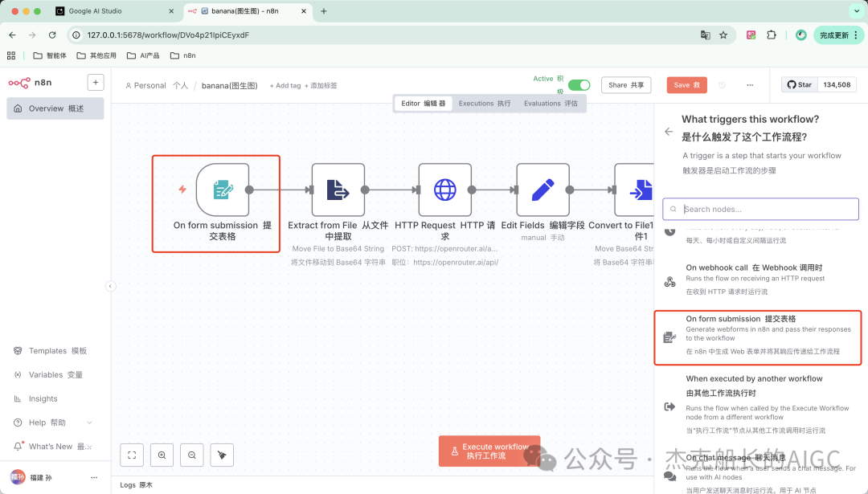Viewport: 868px width, 494px height.
Task: Open the 其他应用 bookmarks folder
Action: 96,55
